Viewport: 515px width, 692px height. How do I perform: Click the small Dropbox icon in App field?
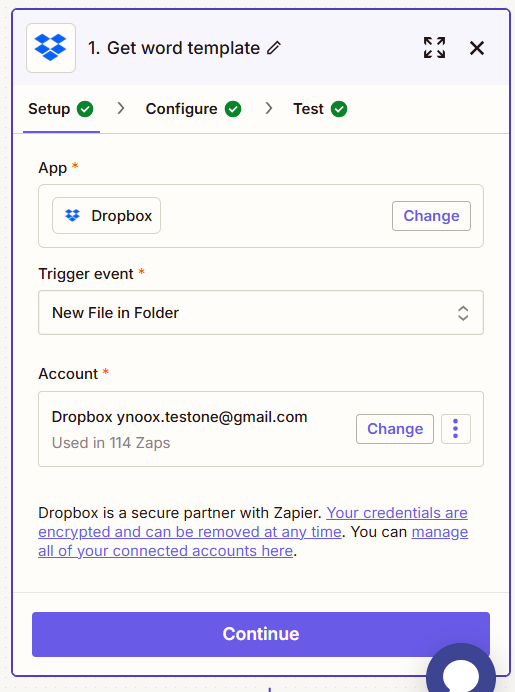pyautogui.click(x=72, y=215)
